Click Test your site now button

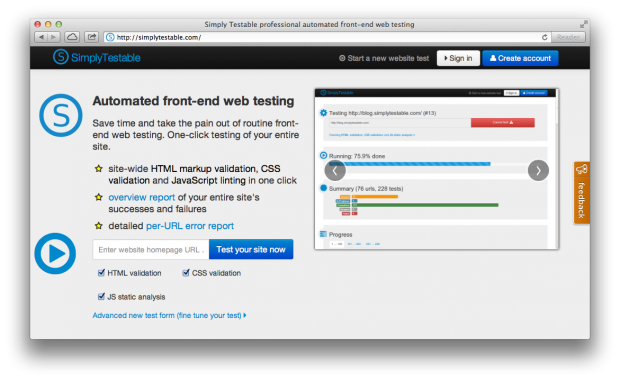pyautogui.click(x=251, y=249)
